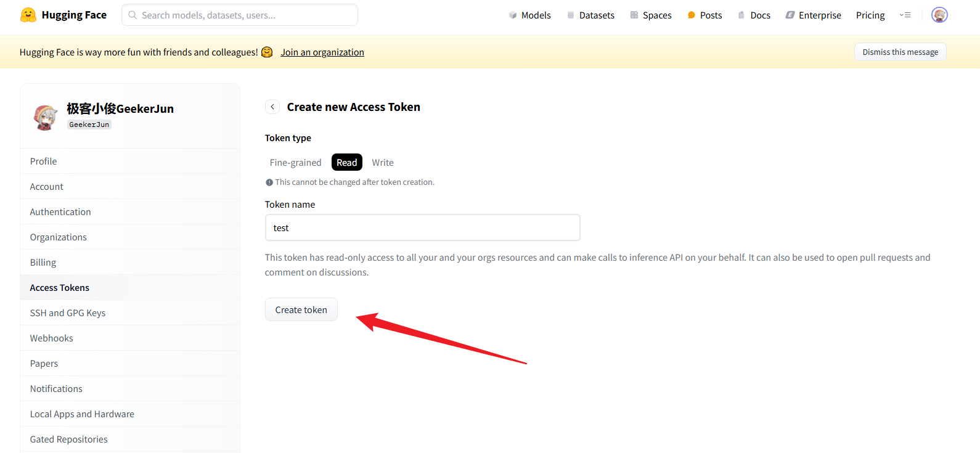Image resolution: width=980 pixels, height=453 pixels.
Task: Click the hugging emoji in the yellow banner
Action: pos(267,52)
